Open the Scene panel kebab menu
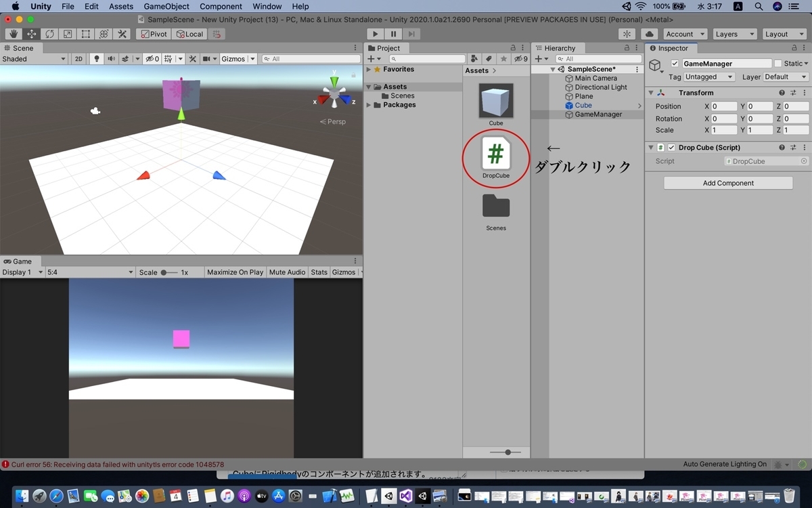 [356, 48]
